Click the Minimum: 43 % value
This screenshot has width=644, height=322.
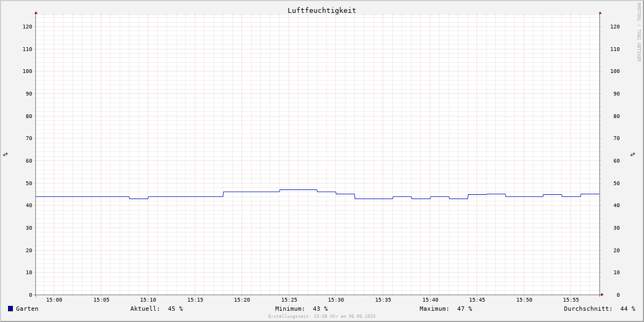pos(302,309)
